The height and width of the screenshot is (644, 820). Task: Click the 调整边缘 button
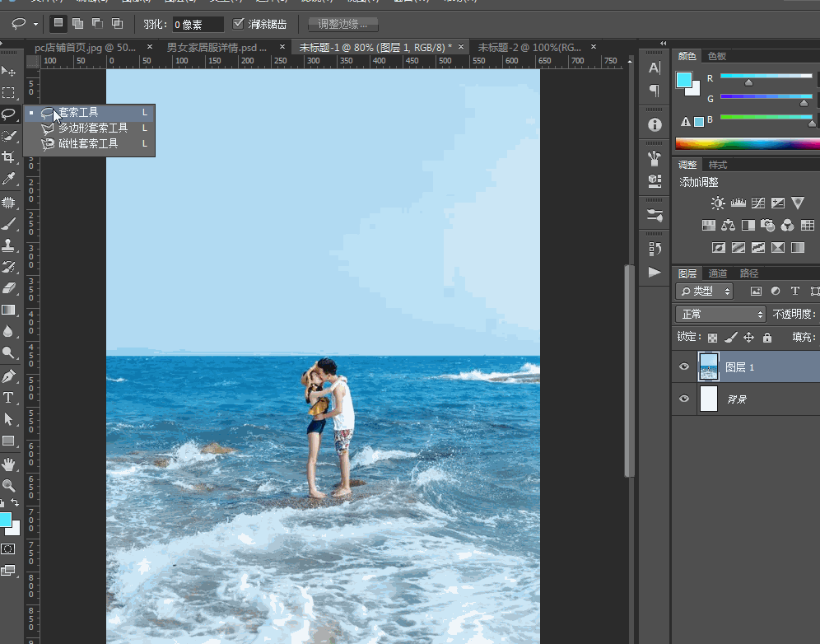[x=342, y=24]
